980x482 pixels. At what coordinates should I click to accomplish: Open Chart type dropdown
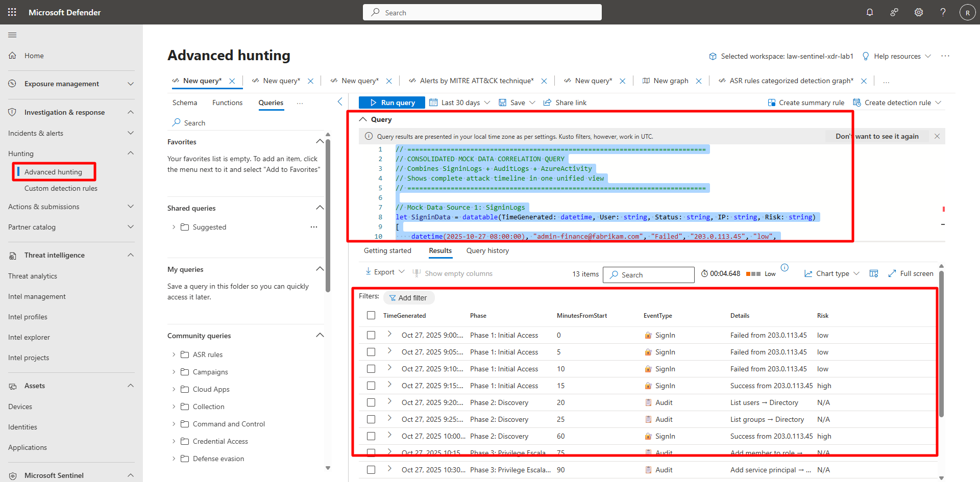pyautogui.click(x=832, y=274)
